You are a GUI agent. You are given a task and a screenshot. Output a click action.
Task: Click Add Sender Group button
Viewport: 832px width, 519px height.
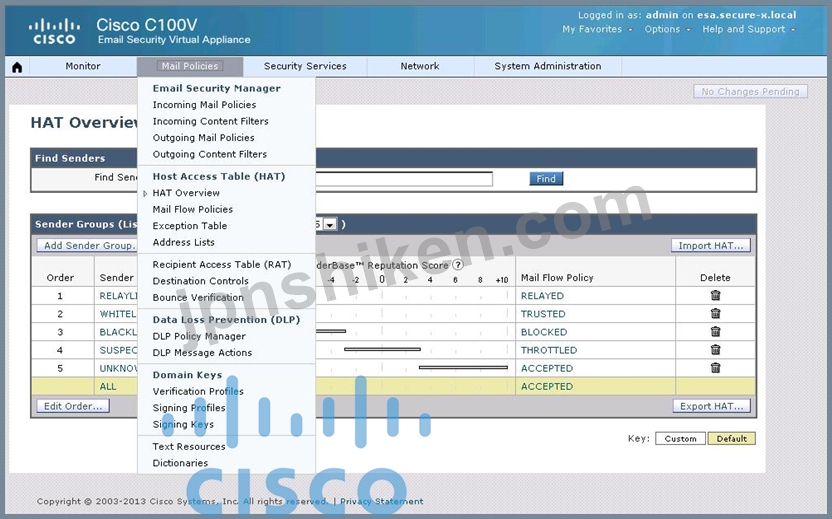coord(87,246)
